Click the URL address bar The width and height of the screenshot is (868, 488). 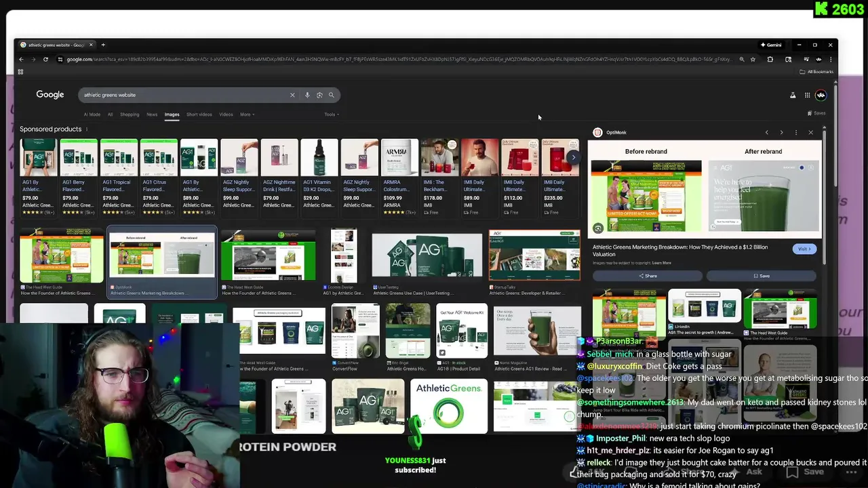click(399, 60)
